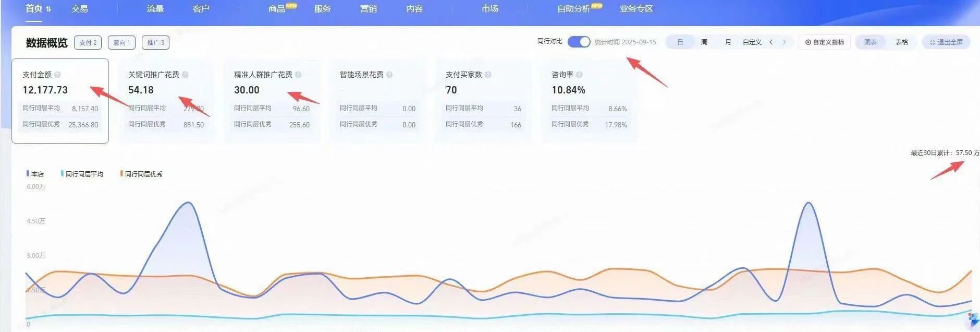This screenshot has height=332, width=980.
Task: Click help icon beside 精准人群推广花费
Action: [x=298, y=75]
